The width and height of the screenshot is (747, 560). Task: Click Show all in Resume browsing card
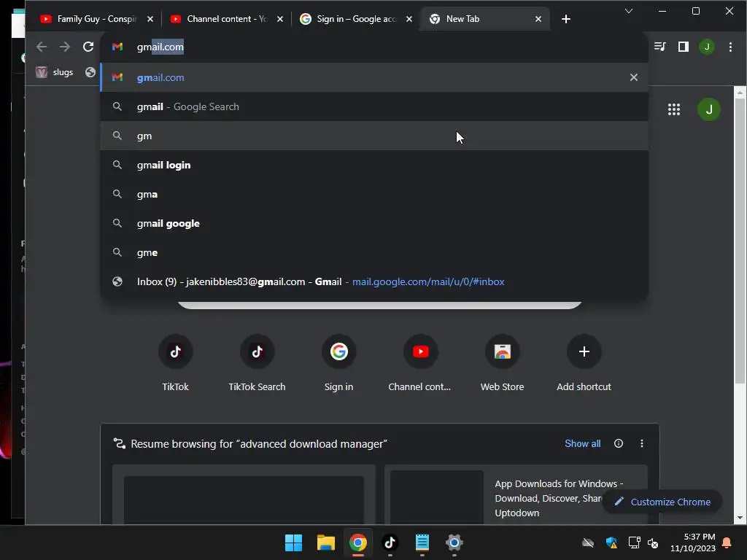coord(583,443)
